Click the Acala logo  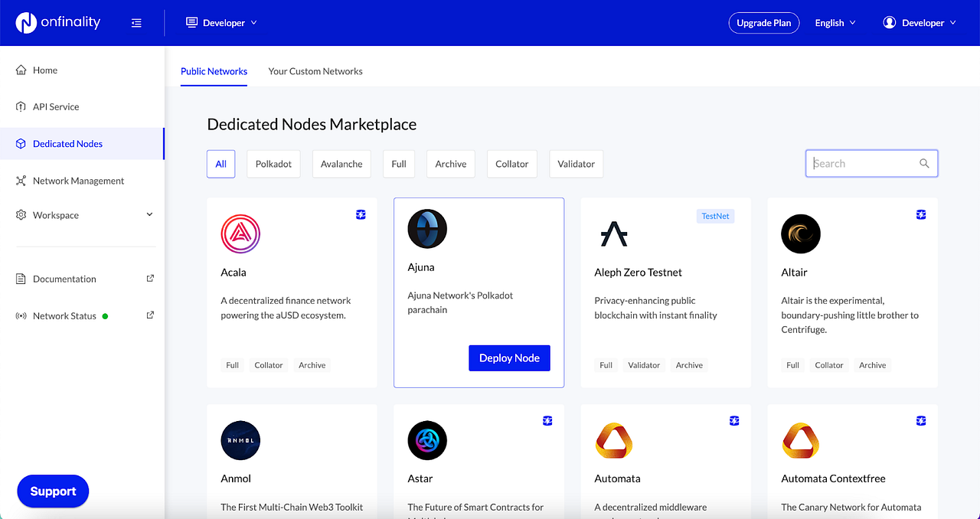click(240, 234)
